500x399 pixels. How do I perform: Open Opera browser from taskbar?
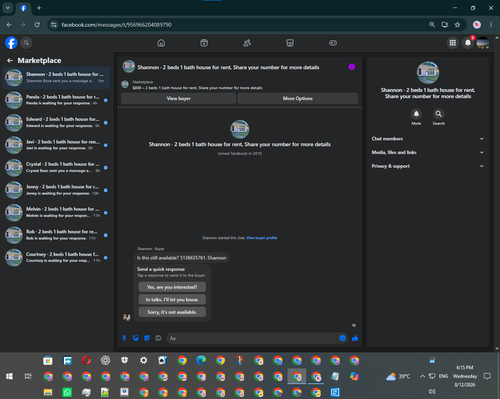pyautogui.click(x=86, y=360)
